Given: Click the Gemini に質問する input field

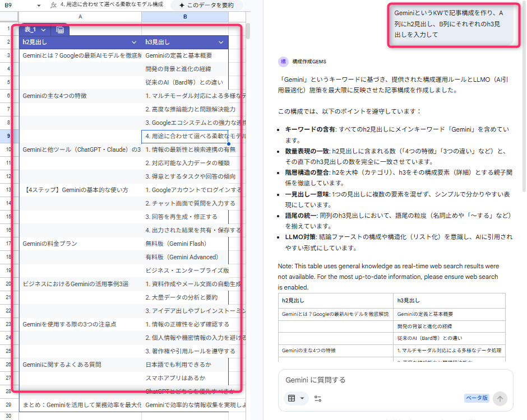Looking at the screenshot, I should click(x=395, y=380).
